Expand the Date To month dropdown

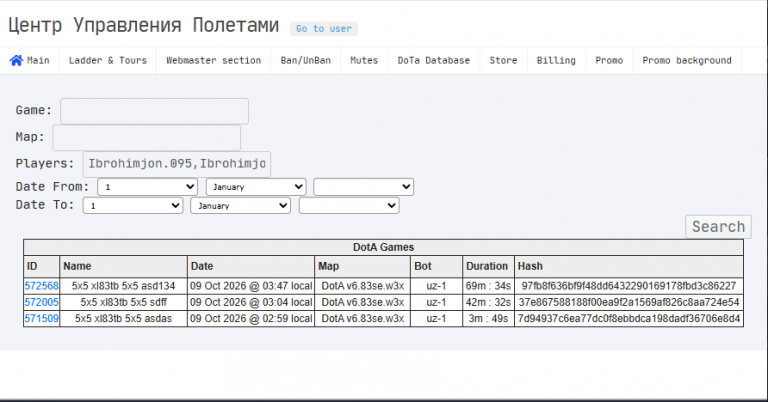click(x=240, y=206)
